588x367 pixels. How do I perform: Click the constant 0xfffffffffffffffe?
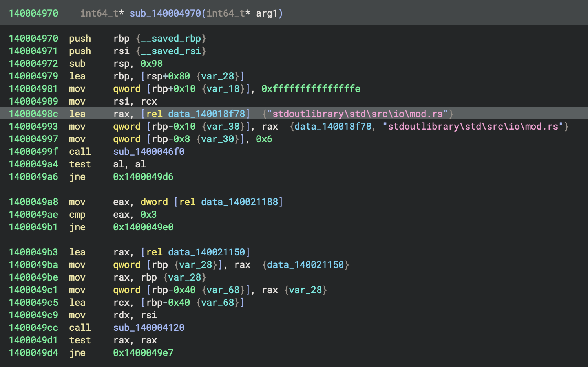[x=311, y=89]
